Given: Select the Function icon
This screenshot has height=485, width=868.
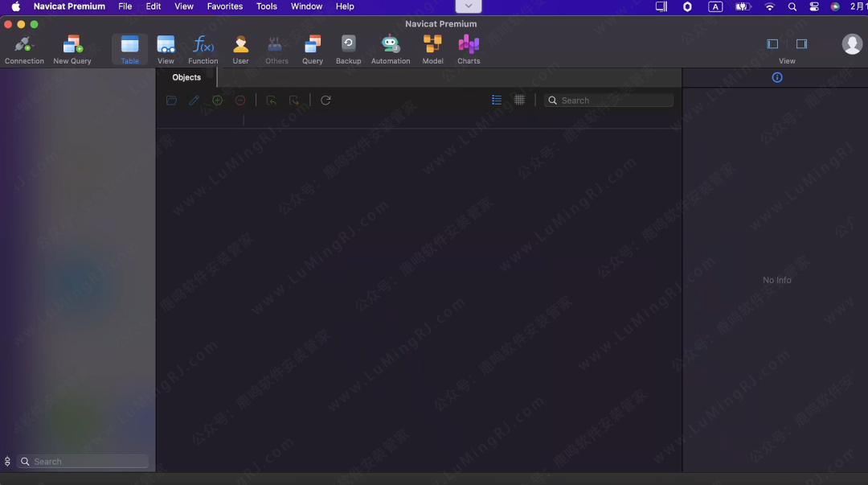Looking at the screenshot, I should pyautogui.click(x=203, y=49).
